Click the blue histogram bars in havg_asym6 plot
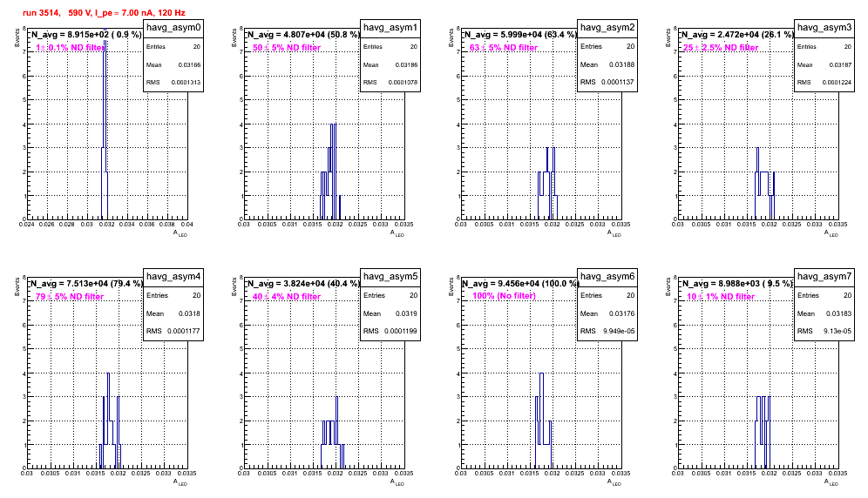Viewport: 868px width, 498px height. pyautogui.click(x=543, y=421)
